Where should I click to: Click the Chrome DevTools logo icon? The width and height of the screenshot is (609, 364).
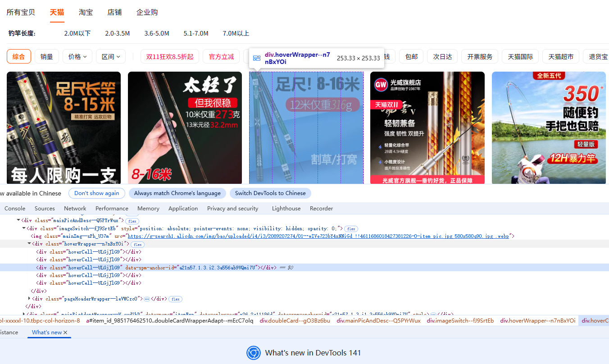click(x=254, y=353)
